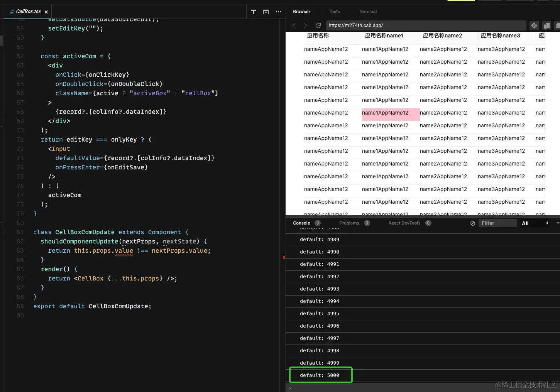Click the 应用名称 column header
560x392 pixels.
318,35
